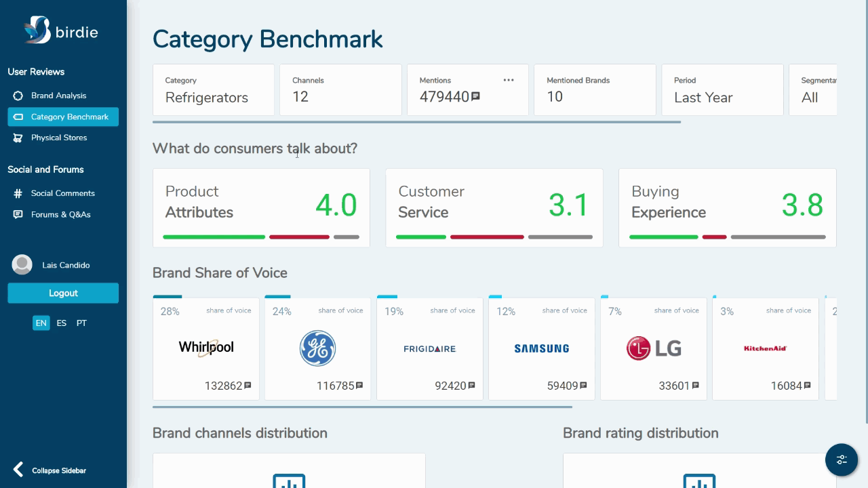Screen dimensions: 868x488
Task: Click comment icon beside Whirlpool's 132862
Action: tap(248, 386)
